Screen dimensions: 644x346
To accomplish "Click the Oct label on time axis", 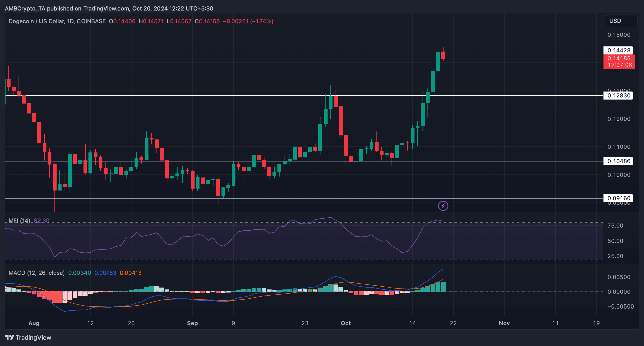I will click(346, 323).
